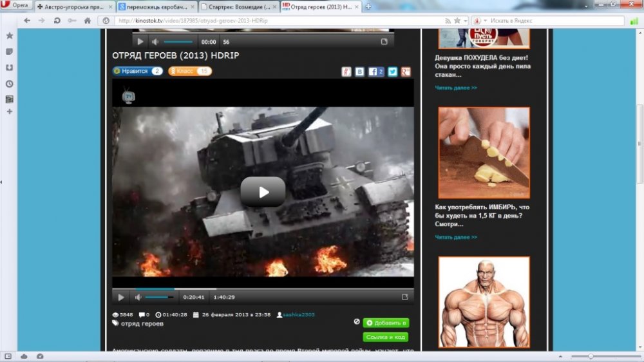Toggle fullscreen on main player
The image size is (644, 362).
click(x=404, y=297)
